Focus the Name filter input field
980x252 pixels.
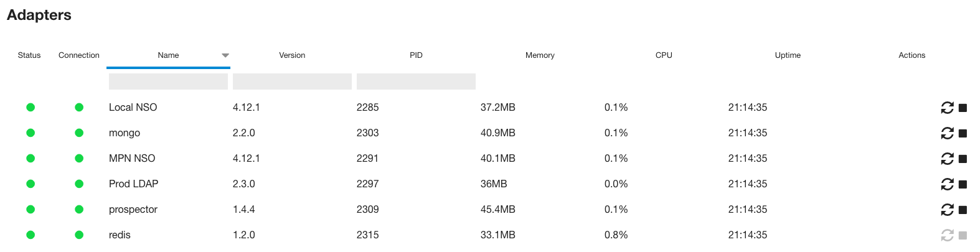pyautogui.click(x=168, y=82)
